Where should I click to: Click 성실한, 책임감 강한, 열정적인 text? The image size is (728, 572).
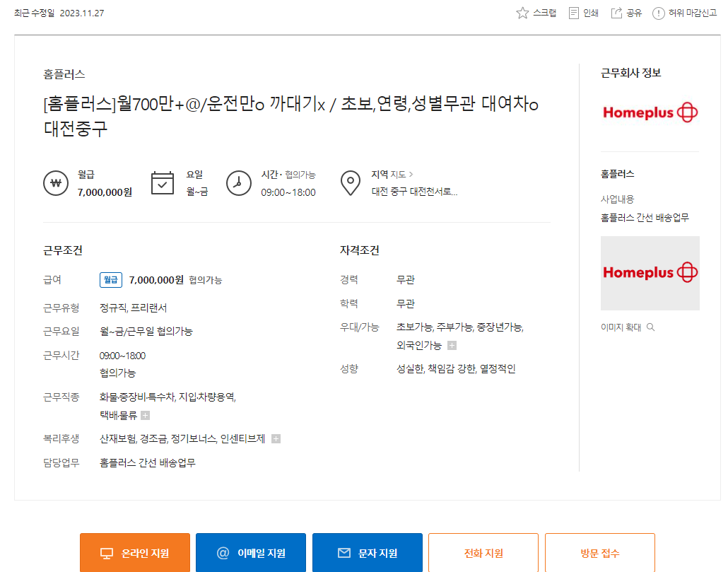[x=456, y=368]
